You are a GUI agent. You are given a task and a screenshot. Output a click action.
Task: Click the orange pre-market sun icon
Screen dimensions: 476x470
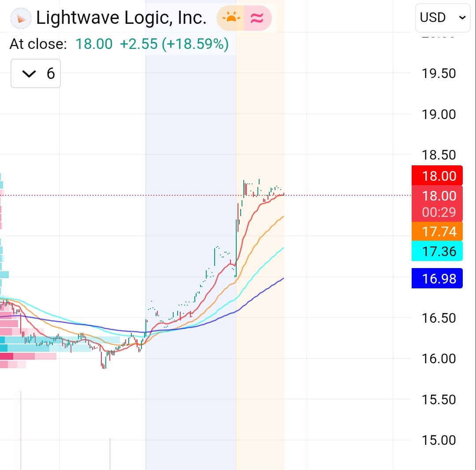point(231,18)
